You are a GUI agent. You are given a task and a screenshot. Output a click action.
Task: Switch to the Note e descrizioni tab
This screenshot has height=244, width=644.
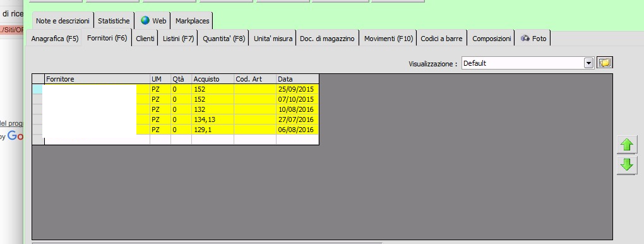click(x=63, y=21)
